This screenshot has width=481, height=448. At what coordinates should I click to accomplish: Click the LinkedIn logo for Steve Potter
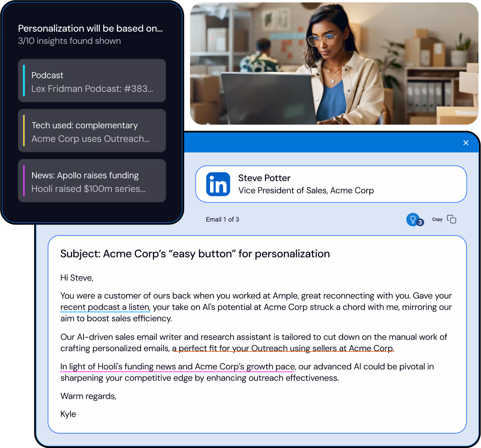click(218, 184)
